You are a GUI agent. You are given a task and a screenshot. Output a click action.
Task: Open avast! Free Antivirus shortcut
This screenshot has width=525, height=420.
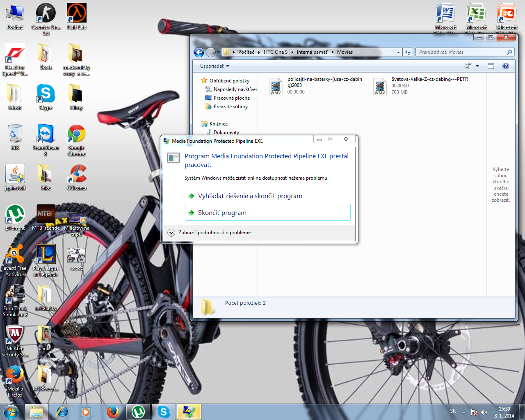coord(15,261)
